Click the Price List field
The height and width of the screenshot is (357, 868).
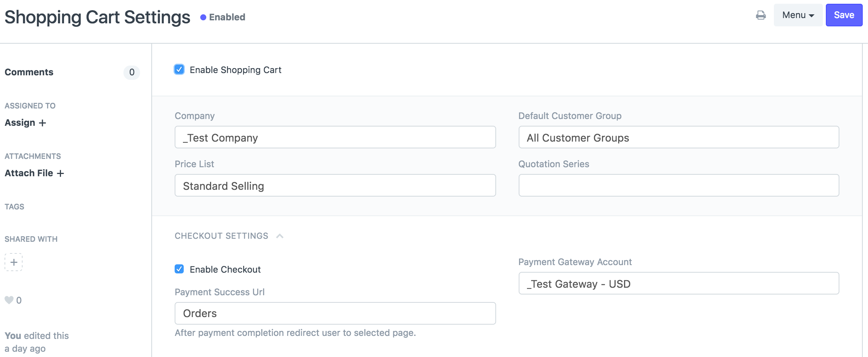tap(335, 185)
